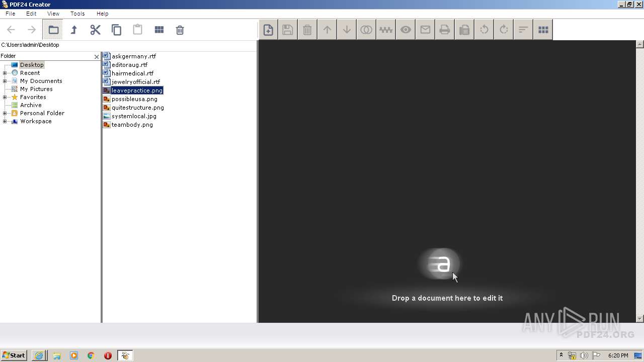Cut selected file with scissors icon
Image resolution: width=644 pixels, height=362 pixels.
(x=95, y=30)
